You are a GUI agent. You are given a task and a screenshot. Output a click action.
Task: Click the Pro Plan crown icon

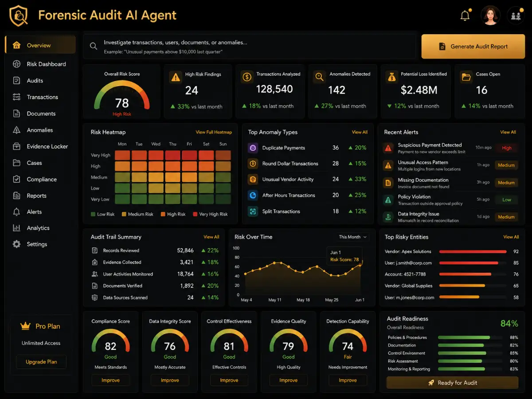(25, 326)
